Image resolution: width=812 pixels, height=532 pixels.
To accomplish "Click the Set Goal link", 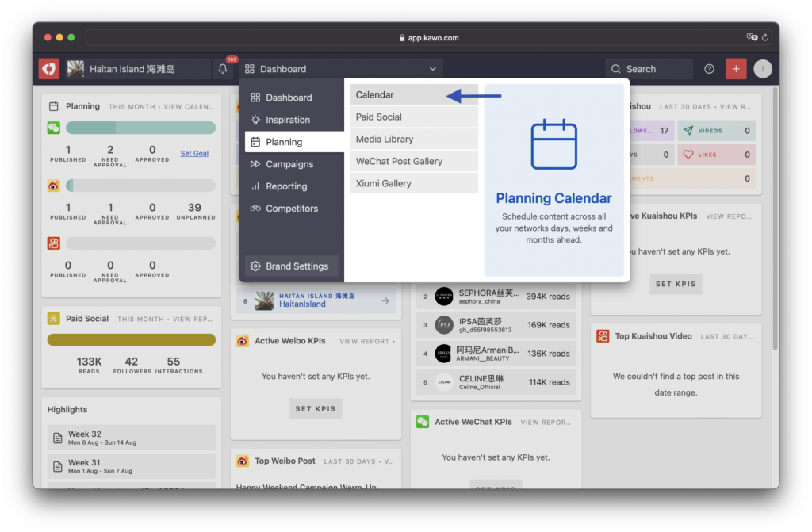I will point(194,153).
